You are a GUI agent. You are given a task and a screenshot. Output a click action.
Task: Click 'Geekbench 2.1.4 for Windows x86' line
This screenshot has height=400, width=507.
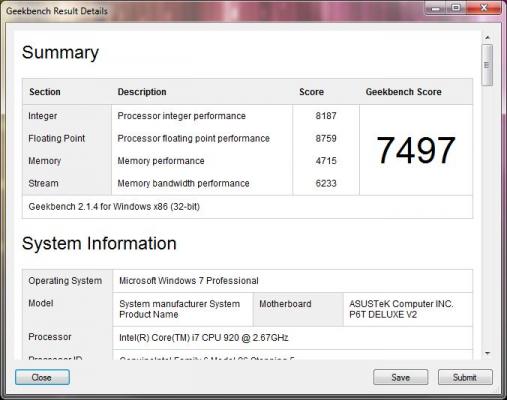pyautogui.click(x=114, y=207)
